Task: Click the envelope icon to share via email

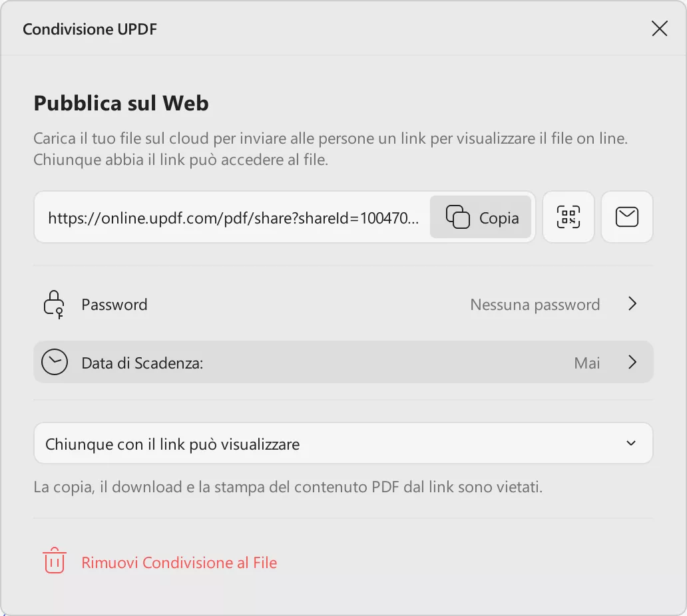Action: click(626, 217)
